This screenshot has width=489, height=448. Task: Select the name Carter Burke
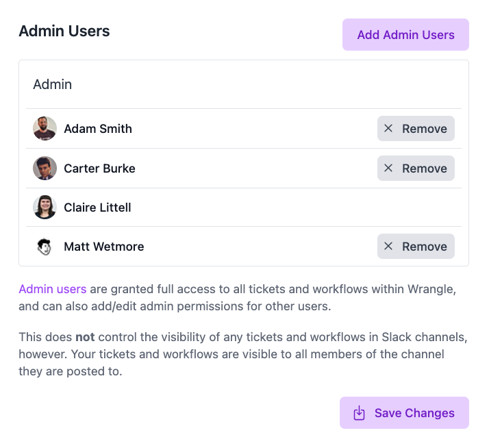(99, 169)
